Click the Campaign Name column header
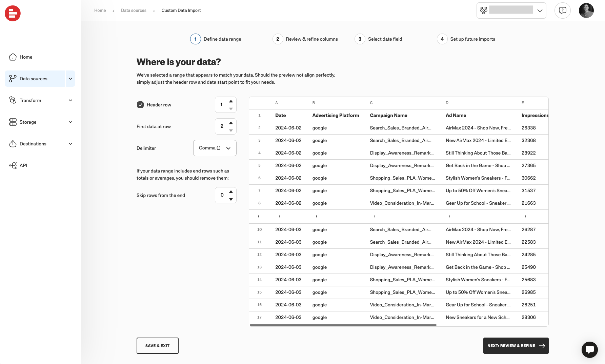Image resolution: width=605 pixels, height=364 pixels. 388,115
